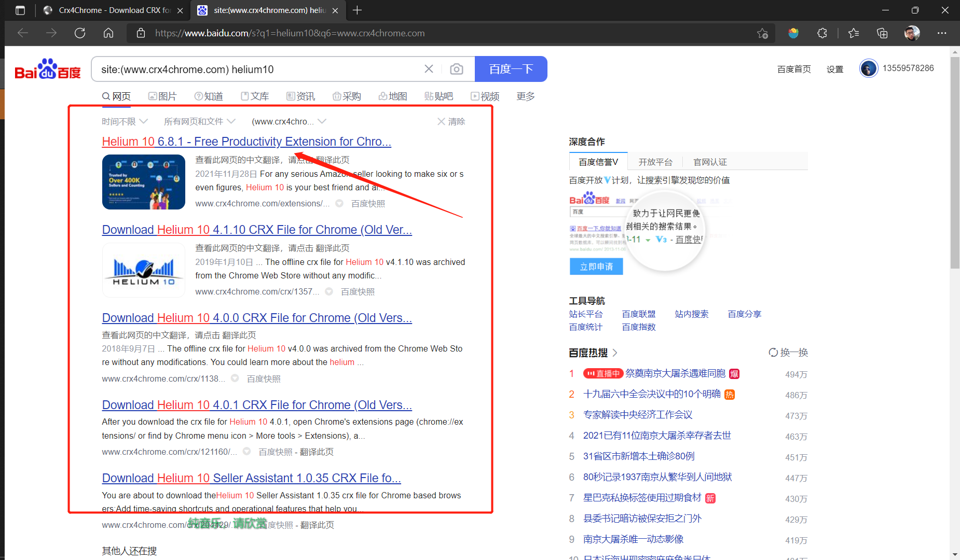Switch to the 文库 search tab
Screen dimensions: 960x560
click(255, 96)
